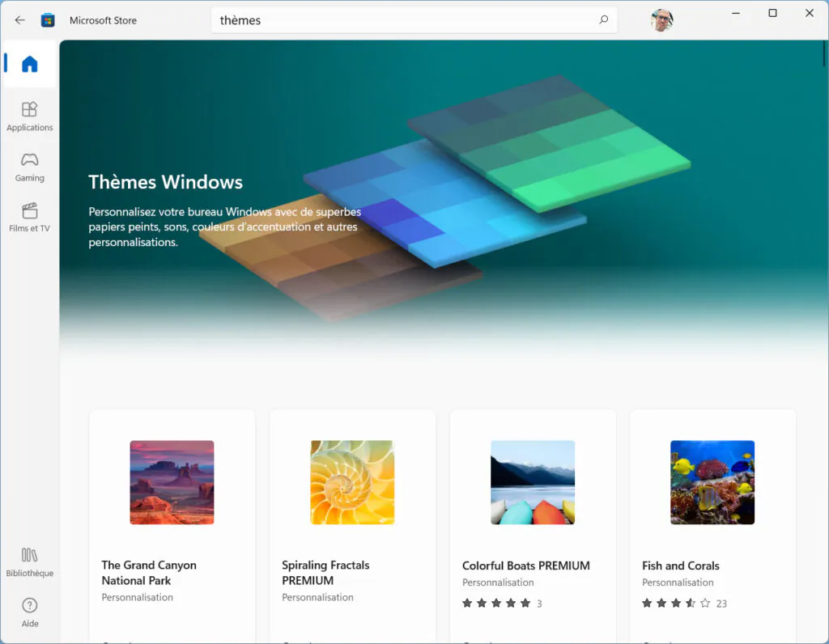The height and width of the screenshot is (644, 829).
Task: Open Fish and Corals thumbnail image
Action: coord(712,482)
